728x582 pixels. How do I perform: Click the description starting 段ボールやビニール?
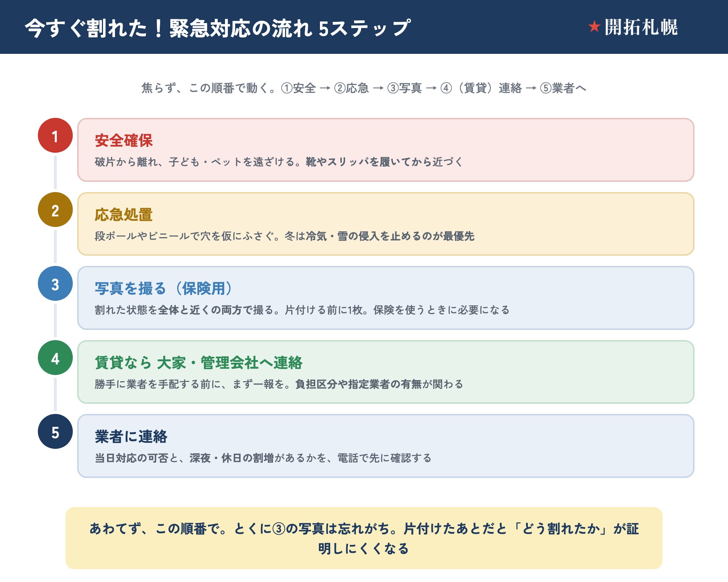click(x=285, y=236)
